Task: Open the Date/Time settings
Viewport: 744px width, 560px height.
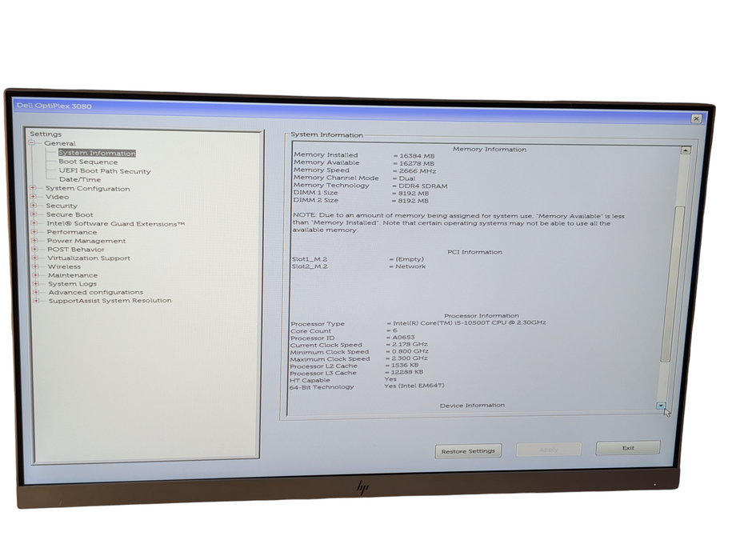Action: [x=80, y=179]
